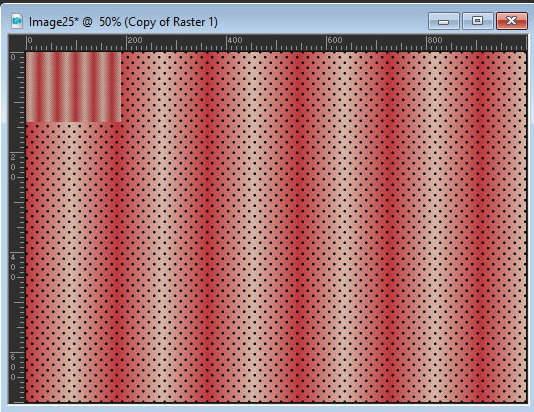Select the ruler origin corner box
Screen dimensions: 534x412
click(17, 43)
